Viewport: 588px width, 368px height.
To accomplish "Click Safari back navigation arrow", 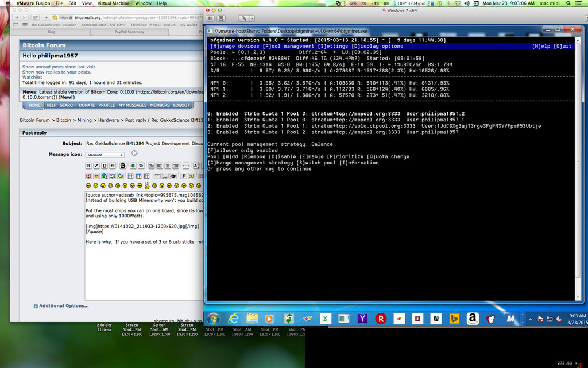I will pyautogui.click(x=16, y=17).
